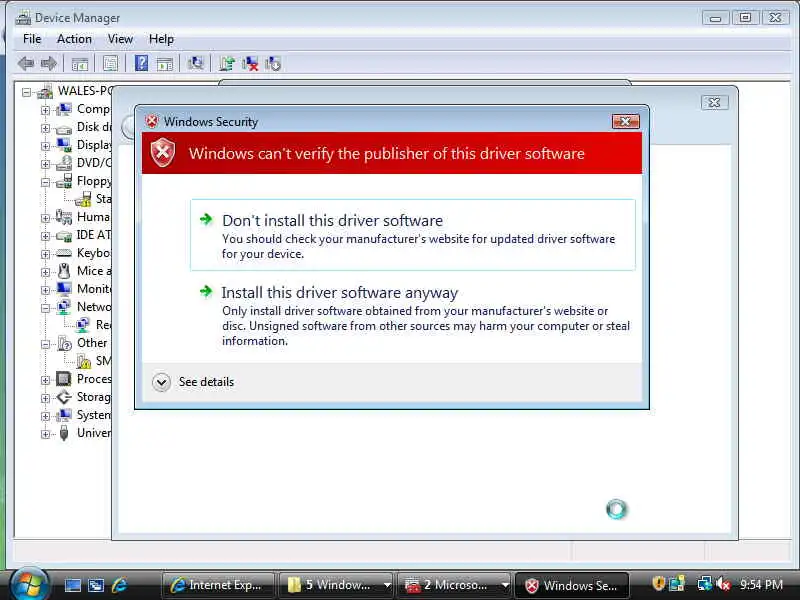Click the Windows Start orb
Viewport: 800px width, 600px height.
click(28, 585)
